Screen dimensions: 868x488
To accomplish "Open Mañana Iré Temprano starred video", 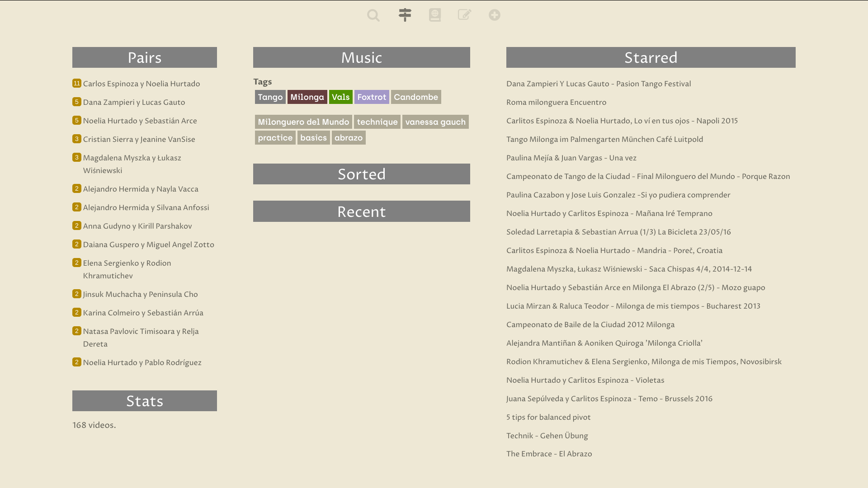I will coord(609,214).
